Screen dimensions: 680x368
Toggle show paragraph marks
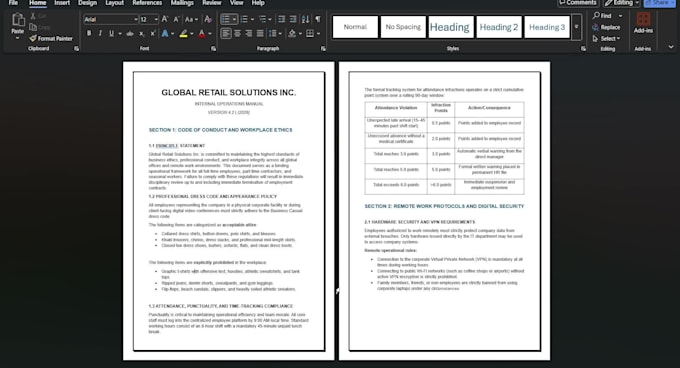pyautogui.click(x=318, y=19)
